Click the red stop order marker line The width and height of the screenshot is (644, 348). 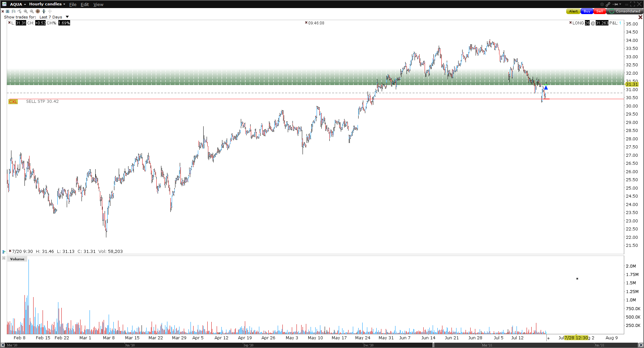(546, 99)
